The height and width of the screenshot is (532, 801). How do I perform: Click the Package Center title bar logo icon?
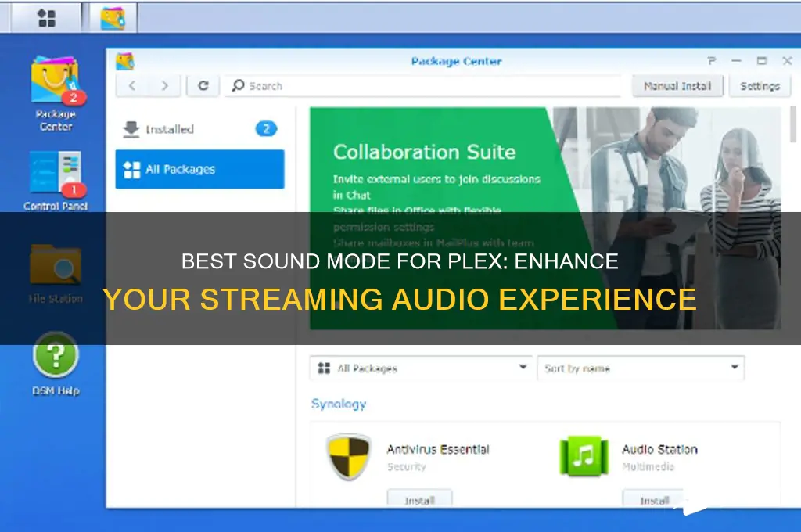pos(125,61)
